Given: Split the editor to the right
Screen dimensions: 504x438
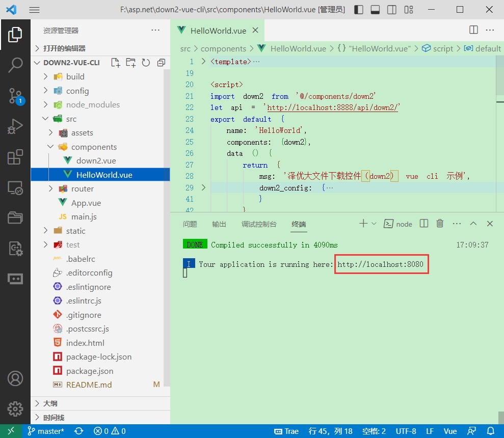Looking at the screenshot, I should click(x=473, y=30).
